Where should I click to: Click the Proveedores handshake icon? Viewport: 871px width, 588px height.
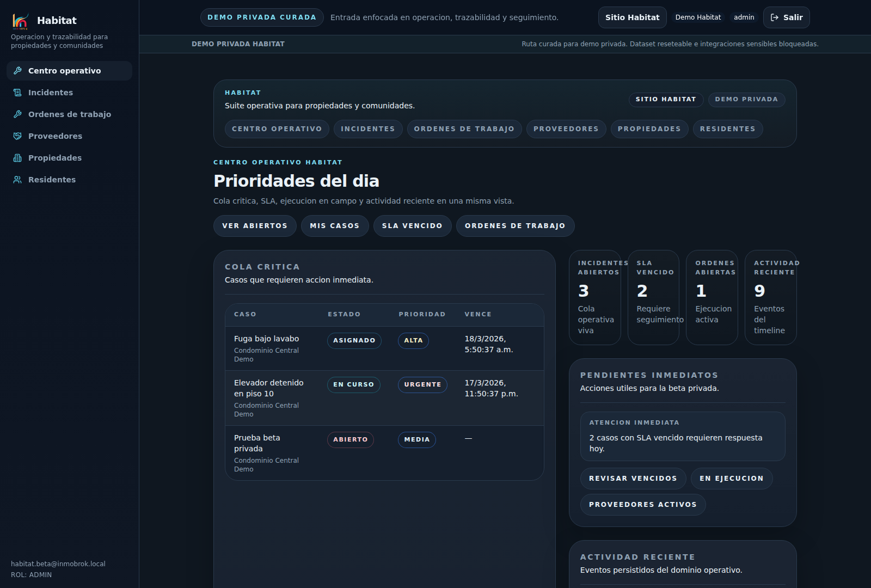17,136
